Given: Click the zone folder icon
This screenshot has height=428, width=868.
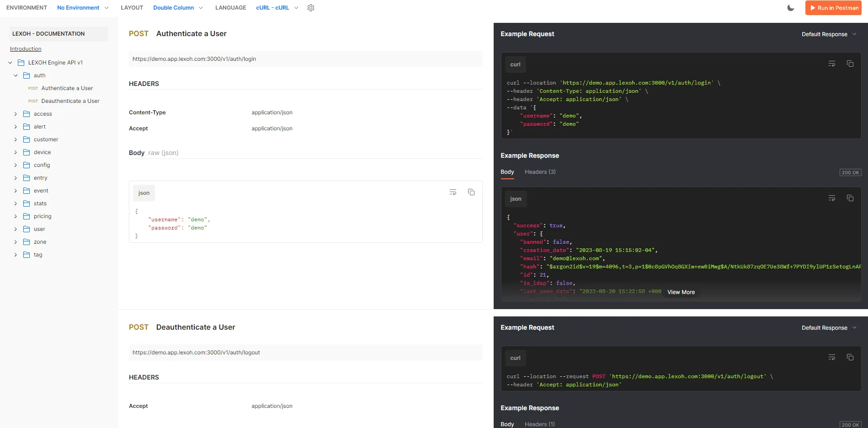Looking at the screenshot, I should tap(27, 242).
